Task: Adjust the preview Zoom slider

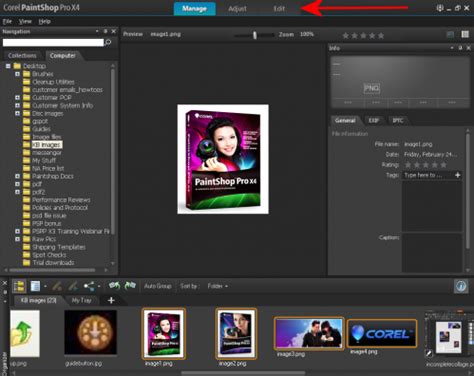Action: (255, 35)
